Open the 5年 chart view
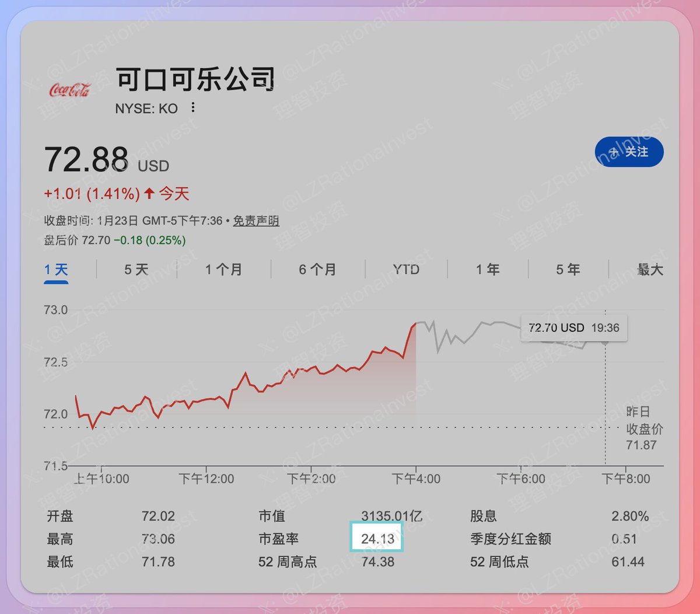 tap(568, 269)
